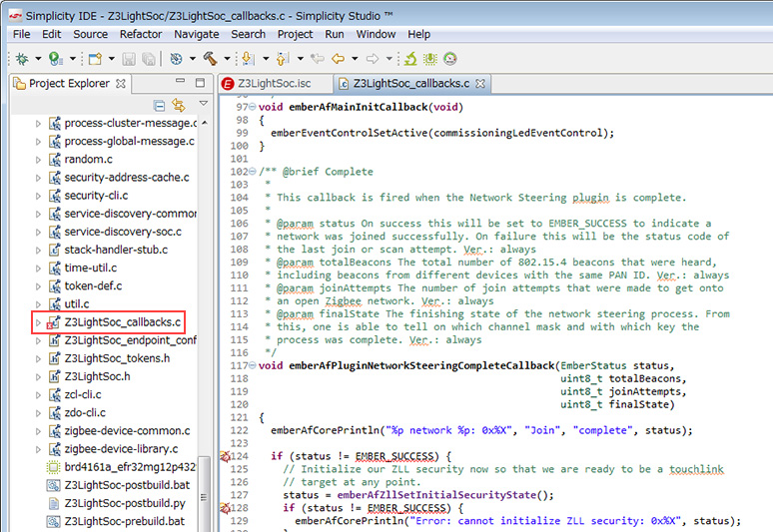Expand random.c tree node

38,160
